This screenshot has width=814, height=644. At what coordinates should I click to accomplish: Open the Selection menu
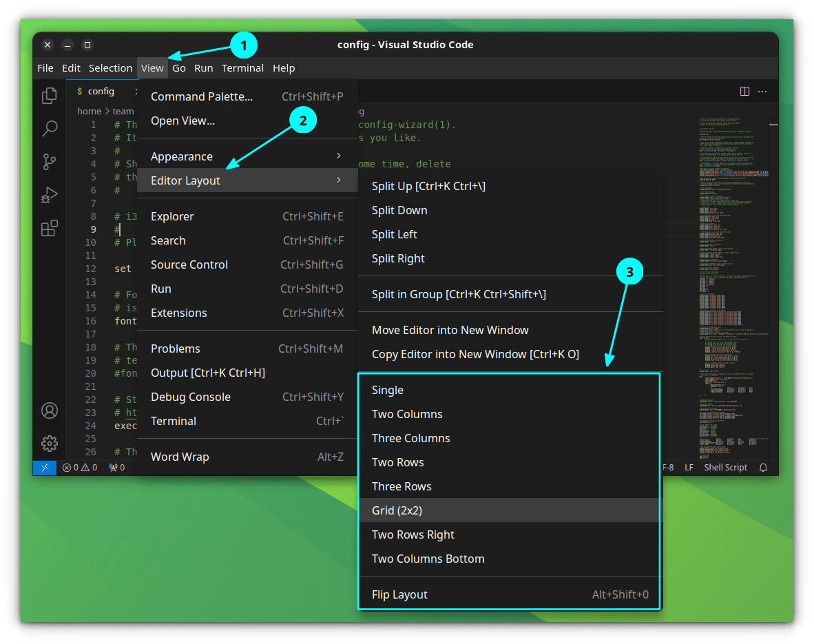pos(111,68)
